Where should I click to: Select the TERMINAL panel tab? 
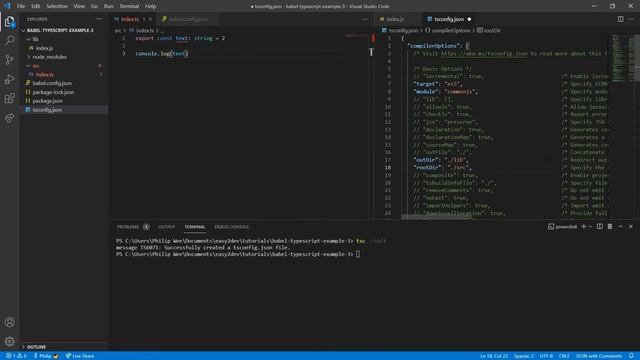point(195,227)
